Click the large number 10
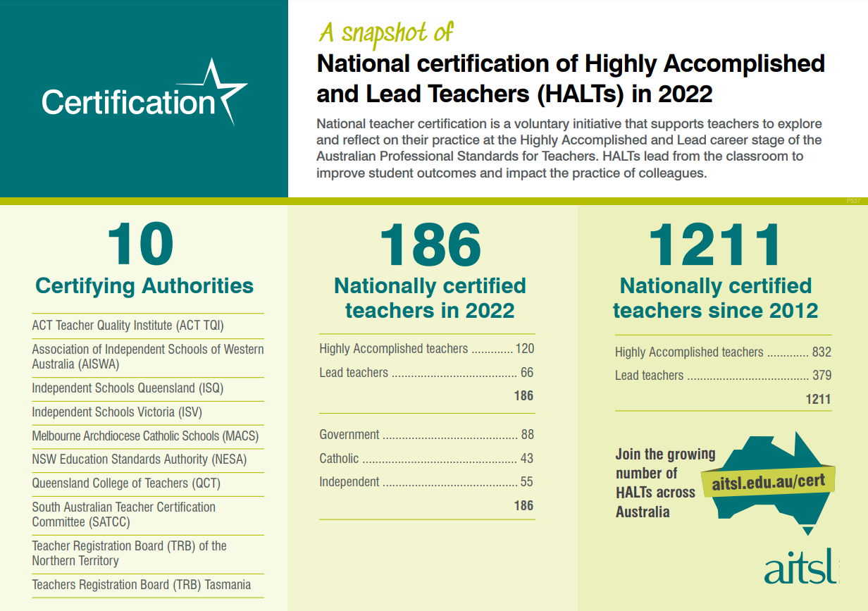Viewport: 868px width, 611px height. [x=140, y=244]
